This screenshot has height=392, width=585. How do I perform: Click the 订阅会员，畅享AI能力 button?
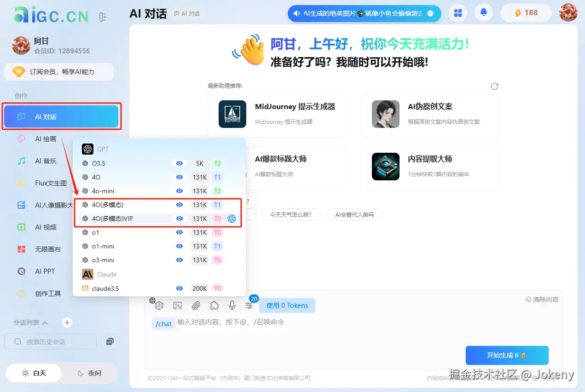pos(59,72)
